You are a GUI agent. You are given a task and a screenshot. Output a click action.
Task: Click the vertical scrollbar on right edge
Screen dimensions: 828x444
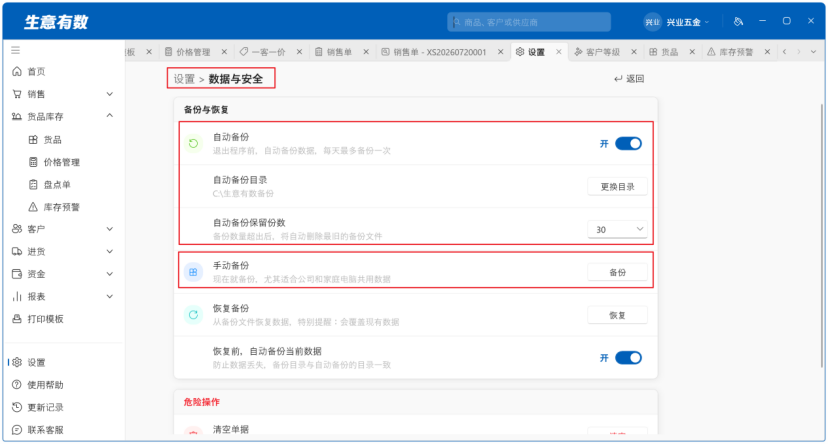(x=822, y=238)
